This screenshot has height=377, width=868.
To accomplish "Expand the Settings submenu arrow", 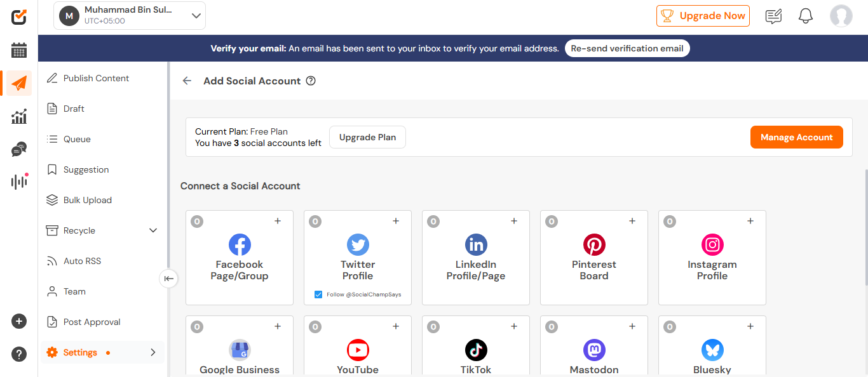I will pos(153,352).
